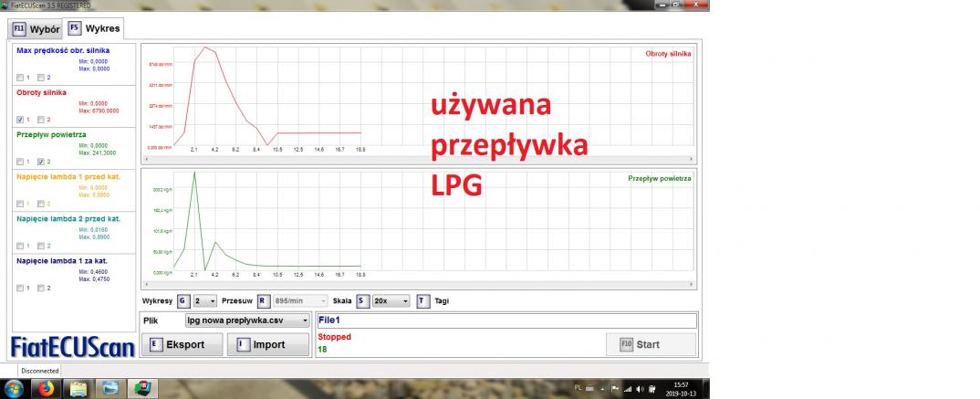The width and height of the screenshot is (980, 399).
Task: Check box 1 under Przepływ powietrza
Action: click(20, 162)
